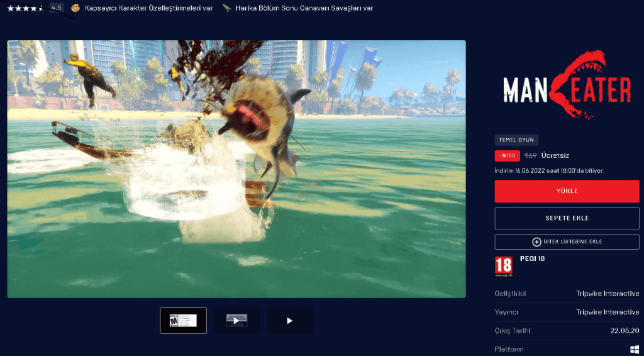Viewport: 644px width, 356px height.
Task: Click the 4.5 rating score badge
Action: pyautogui.click(x=57, y=8)
